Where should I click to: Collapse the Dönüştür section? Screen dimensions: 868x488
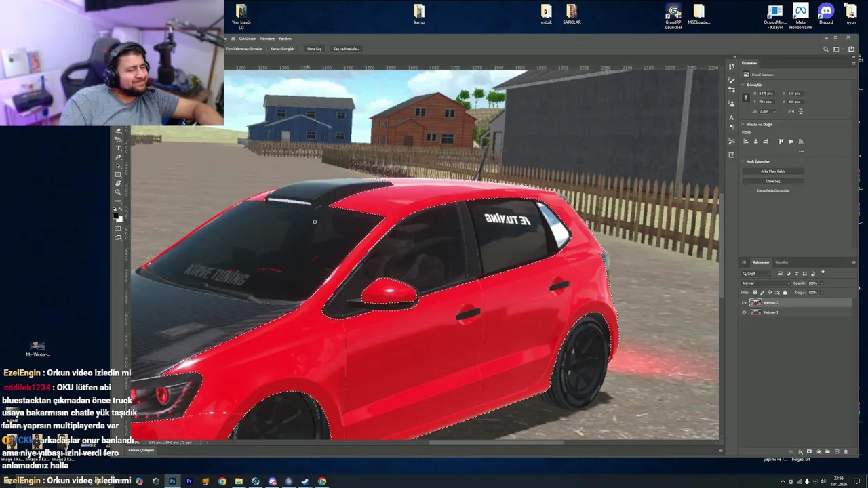tap(743, 85)
